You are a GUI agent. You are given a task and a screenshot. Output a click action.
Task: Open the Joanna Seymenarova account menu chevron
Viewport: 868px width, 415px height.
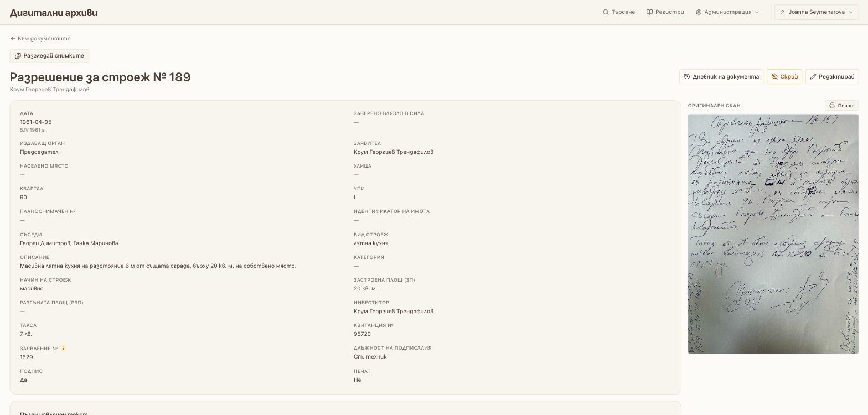coord(850,12)
